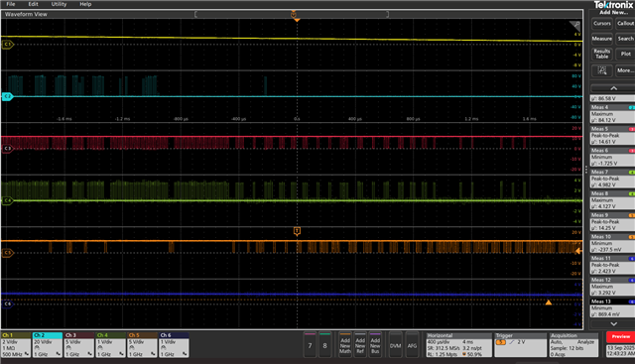Open Ch 6 channel settings badge

174,345
